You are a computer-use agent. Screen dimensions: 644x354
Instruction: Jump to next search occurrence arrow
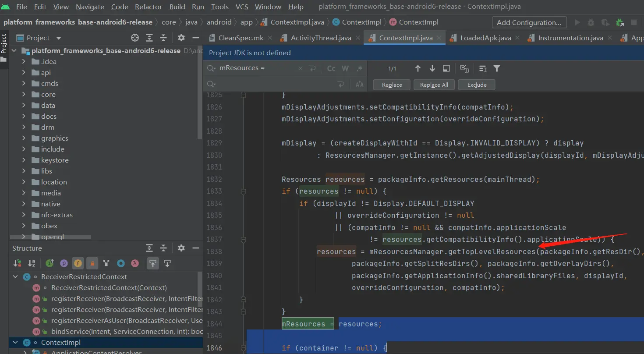(x=432, y=68)
